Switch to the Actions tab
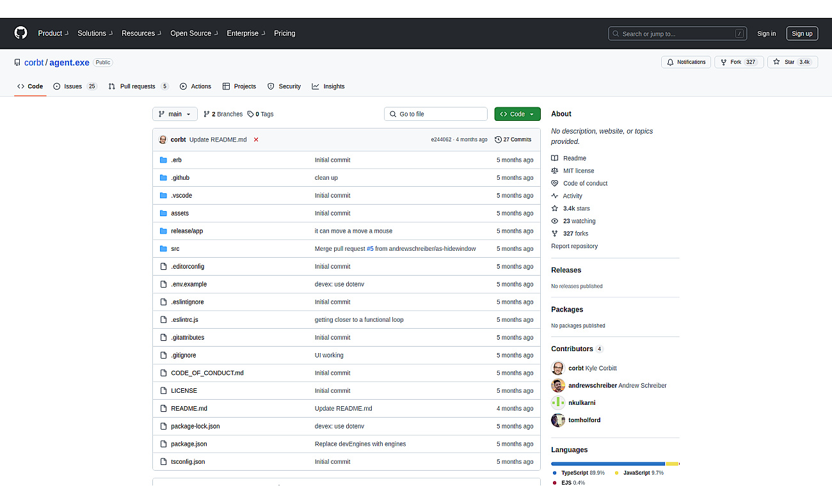 [196, 86]
